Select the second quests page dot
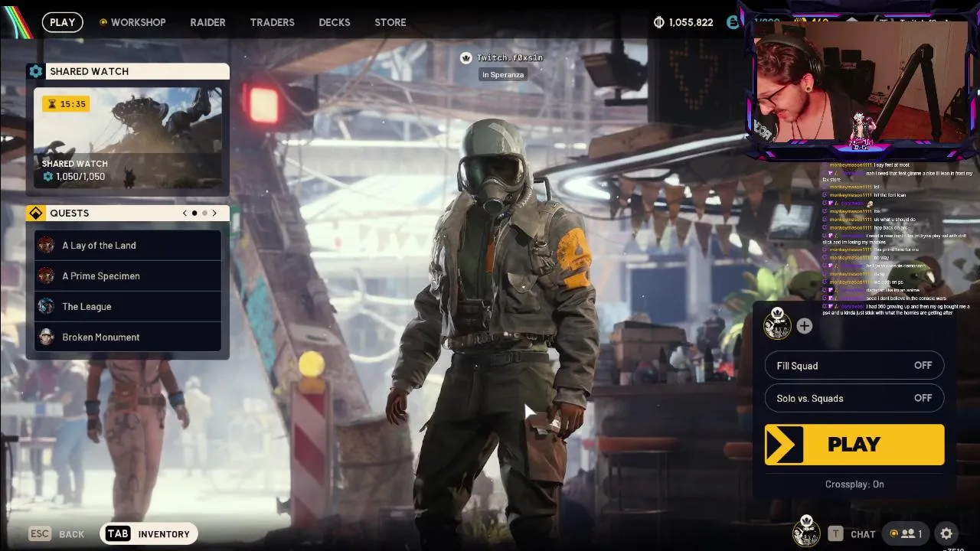The image size is (980, 551). 204,213
